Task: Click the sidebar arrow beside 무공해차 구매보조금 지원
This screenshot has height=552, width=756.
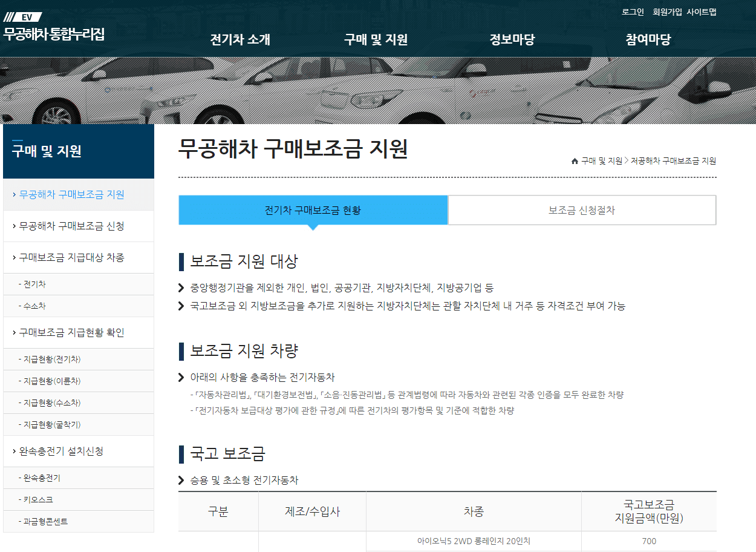Action: tap(13, 194)
